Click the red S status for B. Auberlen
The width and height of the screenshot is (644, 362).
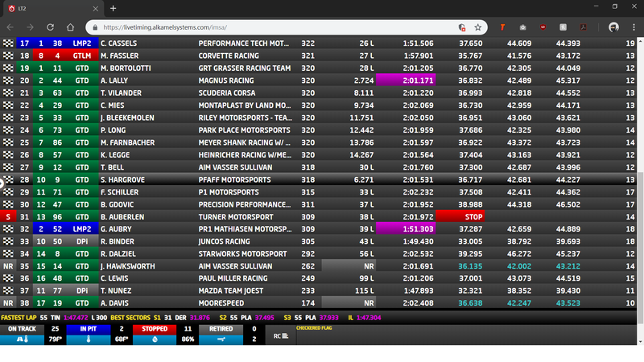(8, 216)
